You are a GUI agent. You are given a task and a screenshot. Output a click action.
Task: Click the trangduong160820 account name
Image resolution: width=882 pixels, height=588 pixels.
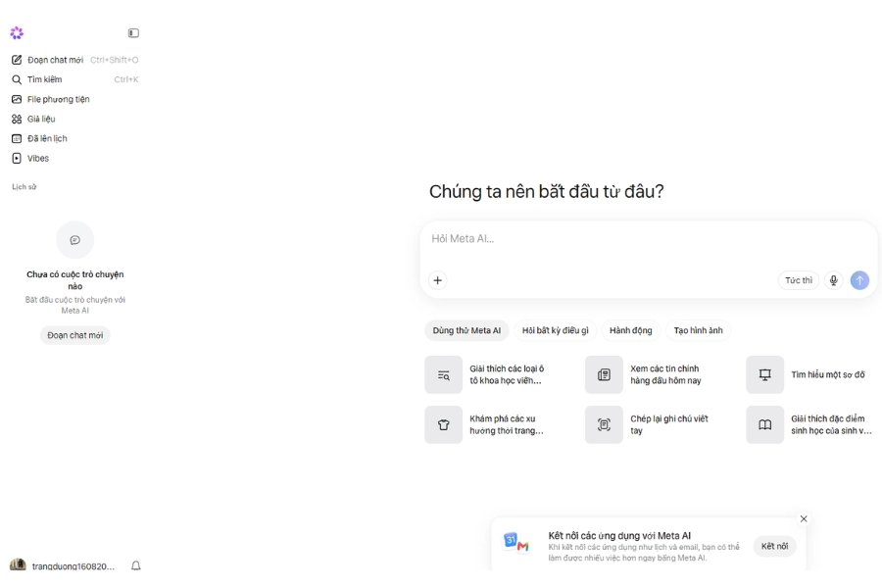(73, 566)
